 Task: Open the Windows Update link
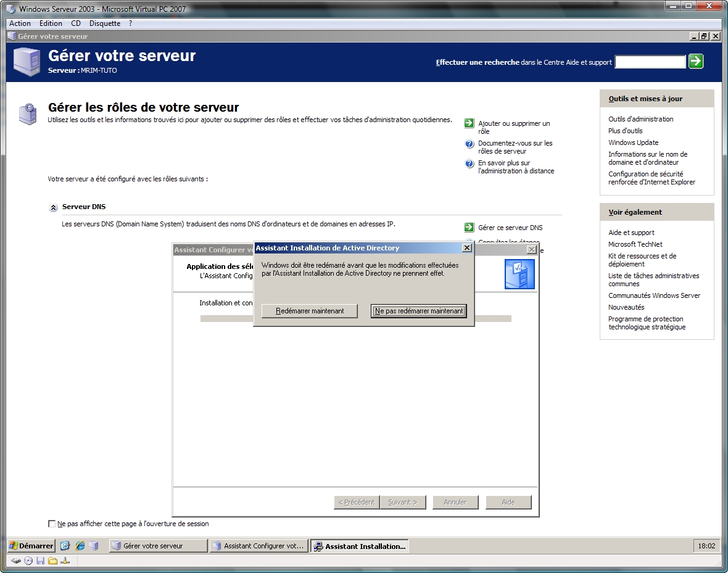633,142
